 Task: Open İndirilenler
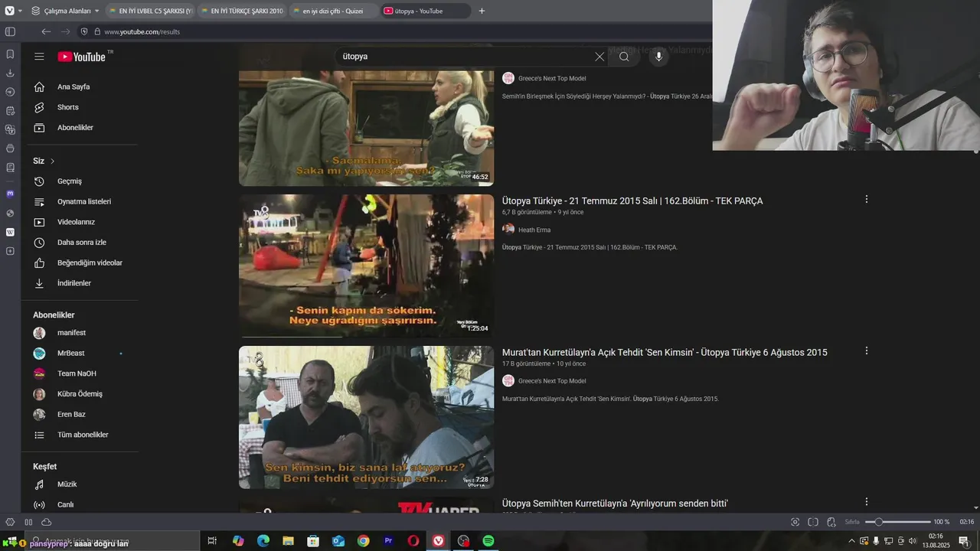[x=83, y=283]
